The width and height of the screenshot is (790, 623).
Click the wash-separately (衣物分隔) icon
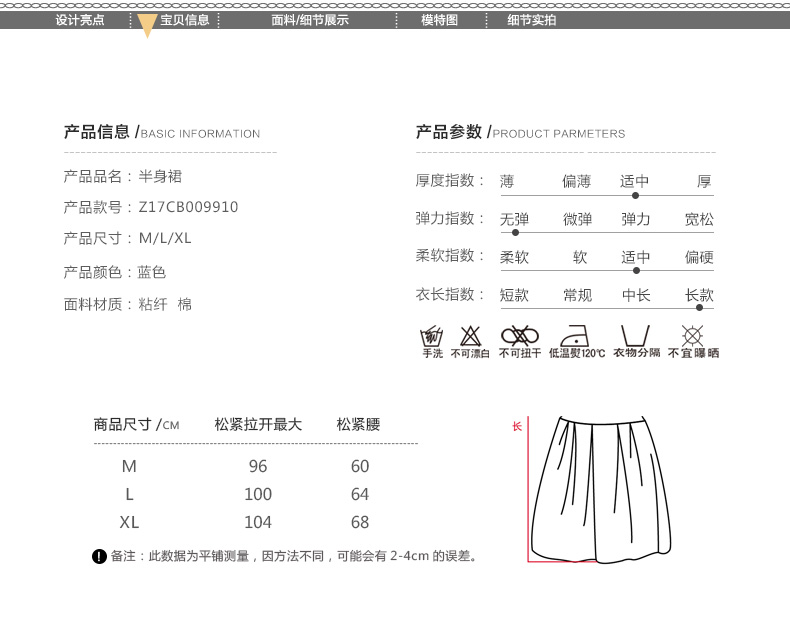click(x=636, y=342)
